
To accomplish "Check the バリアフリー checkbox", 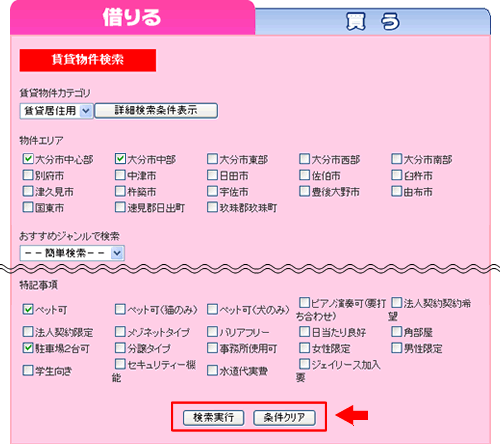I will (212, 331).
